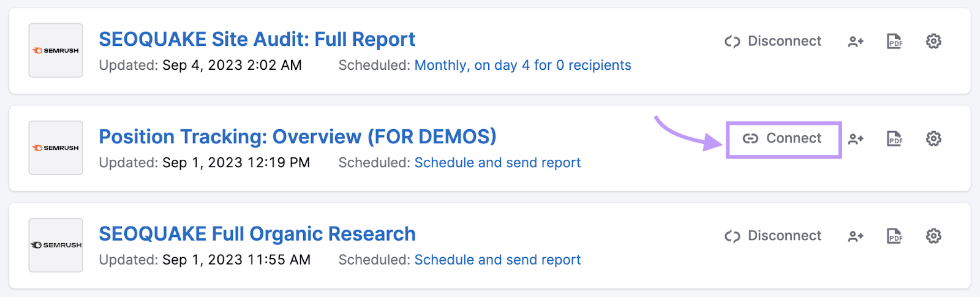Image resolution: width=980 pixels, height=297 pixels.
Task: Disconnect the SEOQUAKE Full Organic Research report
Action: click(773, 236)
